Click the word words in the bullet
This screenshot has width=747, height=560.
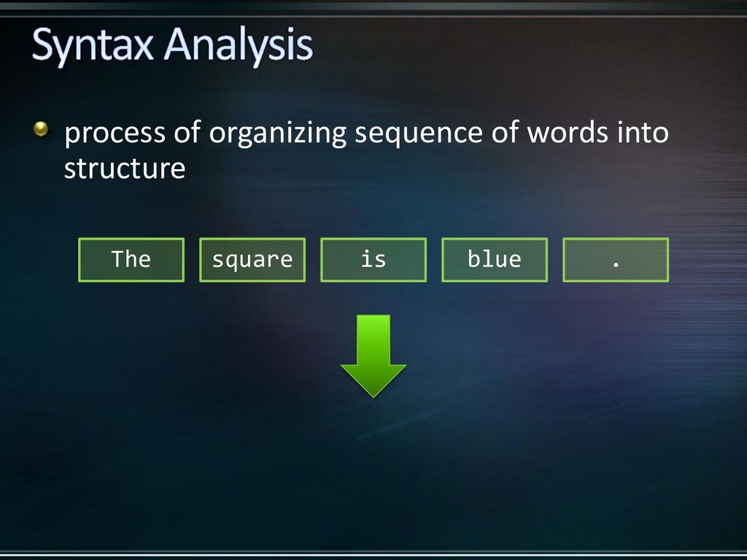(x=568, y=133)
